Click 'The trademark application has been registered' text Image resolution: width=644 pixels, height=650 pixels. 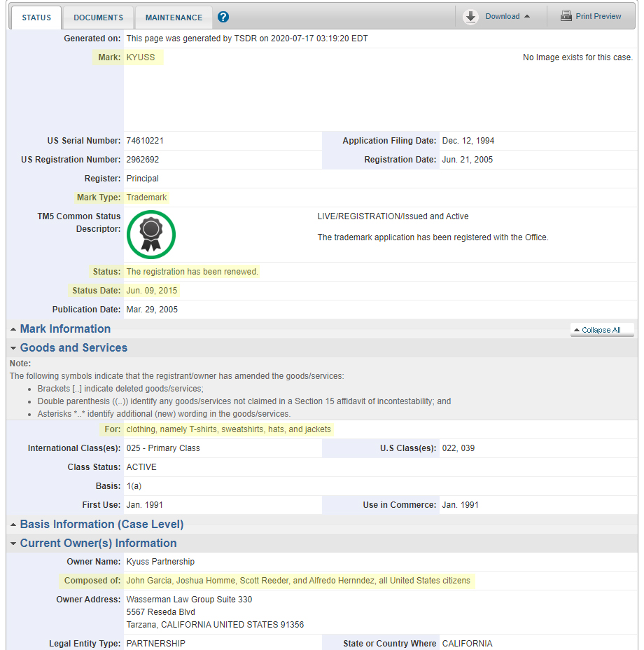pos(433,237)
